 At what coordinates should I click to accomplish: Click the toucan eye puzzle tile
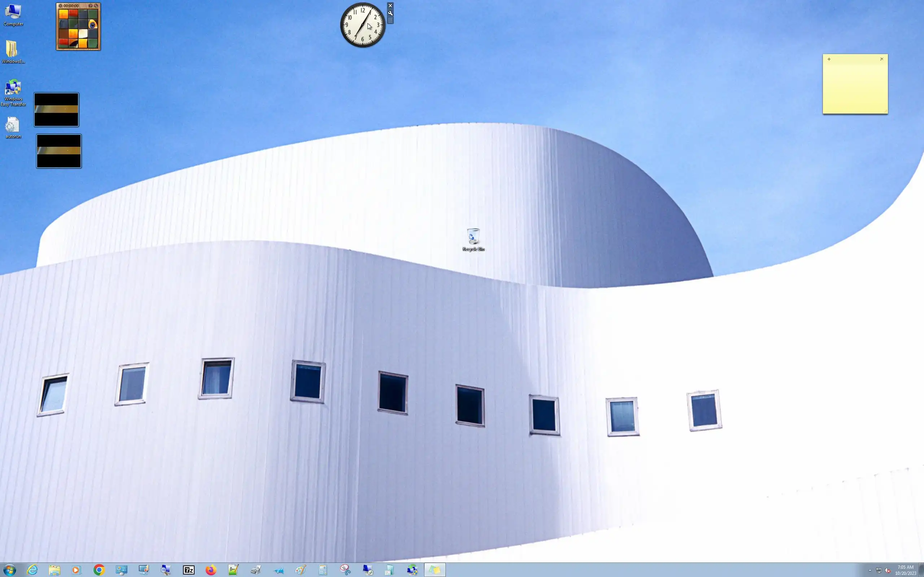pyautogui.click(x=93, y=25)
